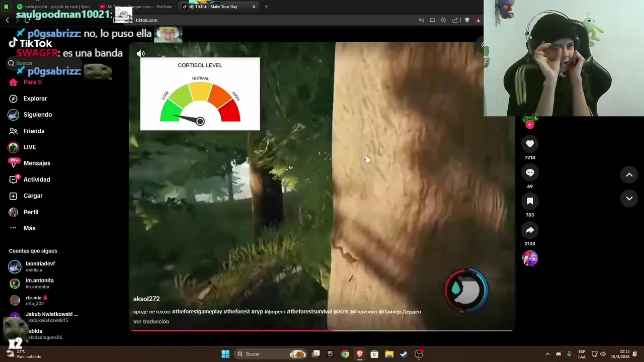Go to previous video with up chevron

(629, 175)
